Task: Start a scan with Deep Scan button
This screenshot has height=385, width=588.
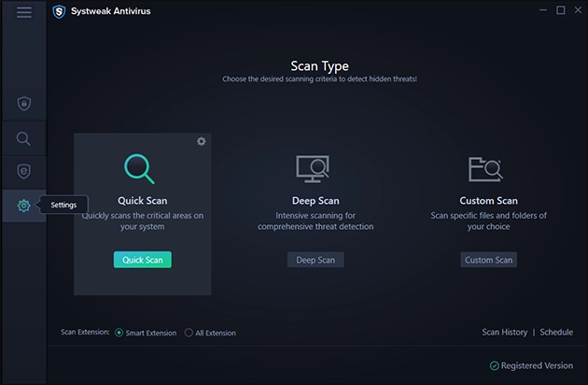Action: pyautogui.click(x=315, y=260)
